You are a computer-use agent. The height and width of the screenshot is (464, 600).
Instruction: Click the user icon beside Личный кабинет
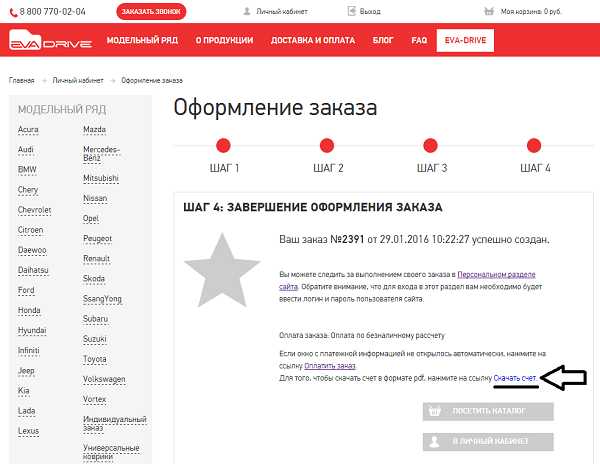pyautogui.click(x=247, y=12)
